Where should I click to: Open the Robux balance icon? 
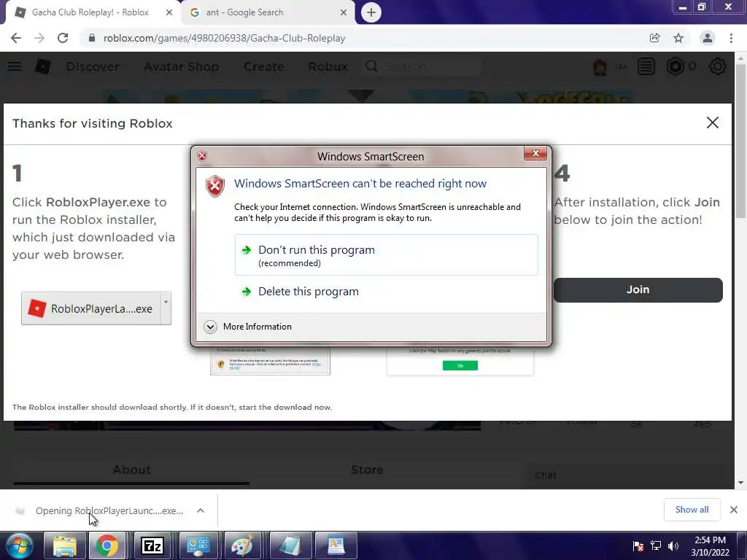[x=675, y=66]
